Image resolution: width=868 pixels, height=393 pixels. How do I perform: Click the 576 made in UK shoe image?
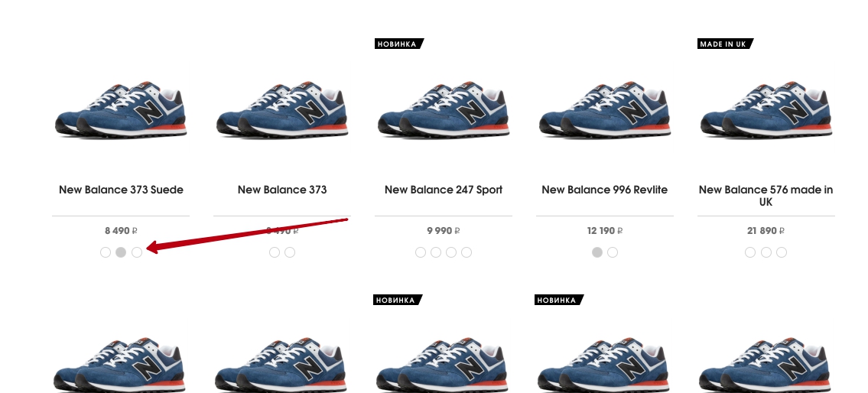(x=766, y=109)
